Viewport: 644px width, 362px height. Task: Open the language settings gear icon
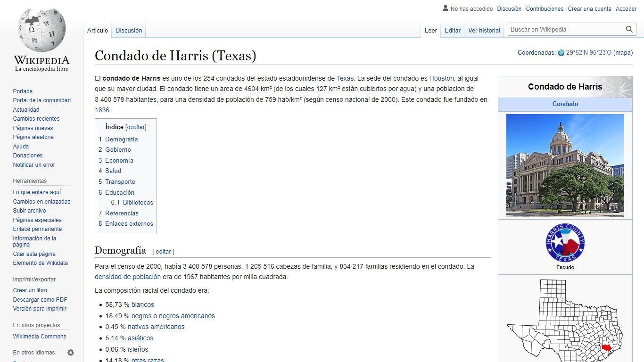click(x=71, y=353)
